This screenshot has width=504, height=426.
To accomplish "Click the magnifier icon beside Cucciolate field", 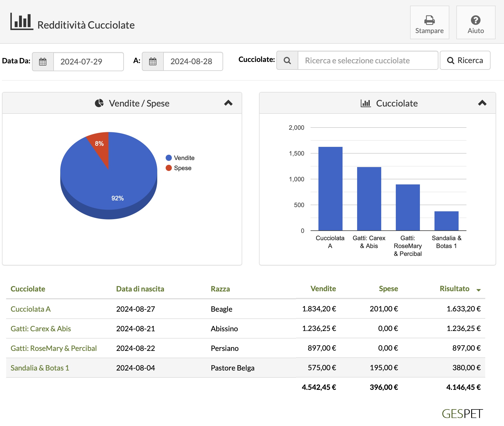I will [x=287, y=60].
